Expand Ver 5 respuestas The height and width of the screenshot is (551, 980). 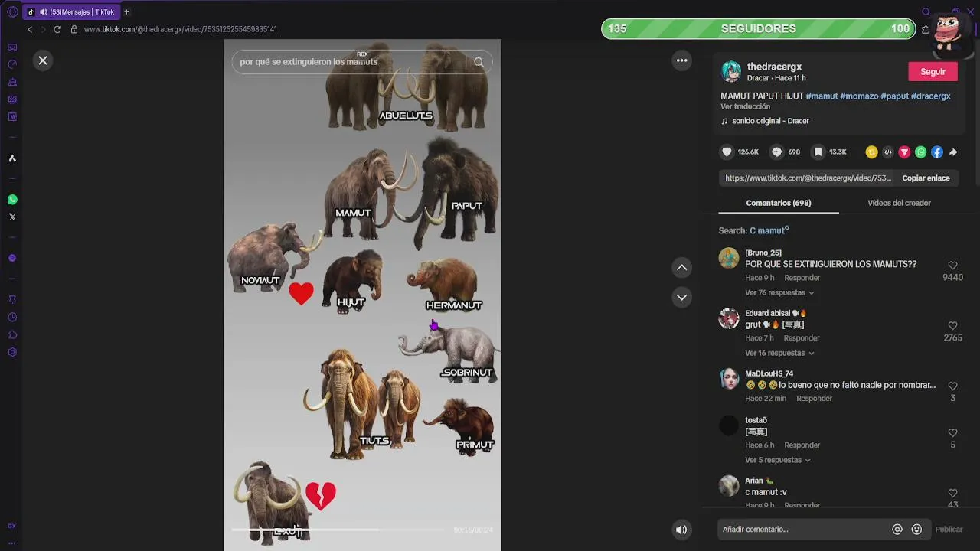(777, 461)
